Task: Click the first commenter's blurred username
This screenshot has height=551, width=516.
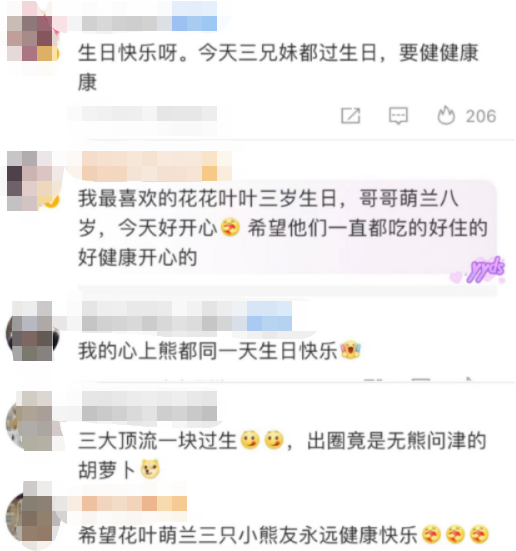Action: pos(149,23)
